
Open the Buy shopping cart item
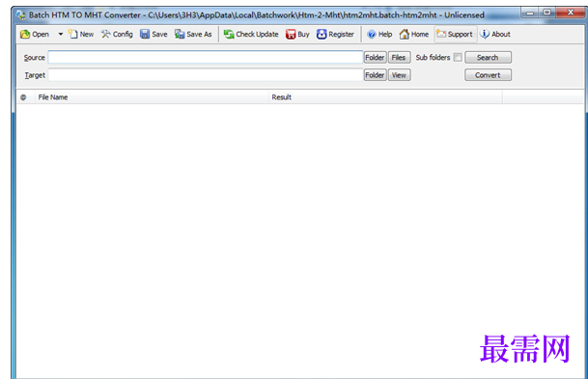[x=297, y=34]
